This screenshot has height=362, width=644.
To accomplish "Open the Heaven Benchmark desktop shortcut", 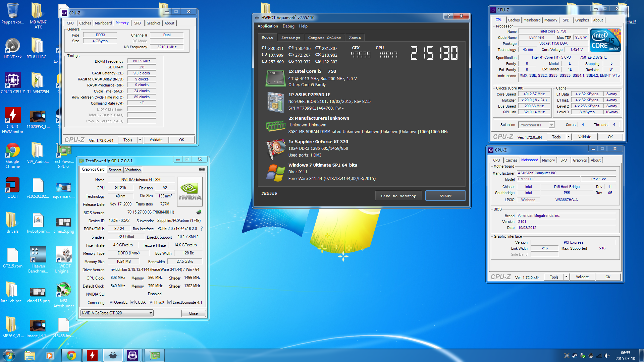I will pyautogui.click(x=38, y=259).
